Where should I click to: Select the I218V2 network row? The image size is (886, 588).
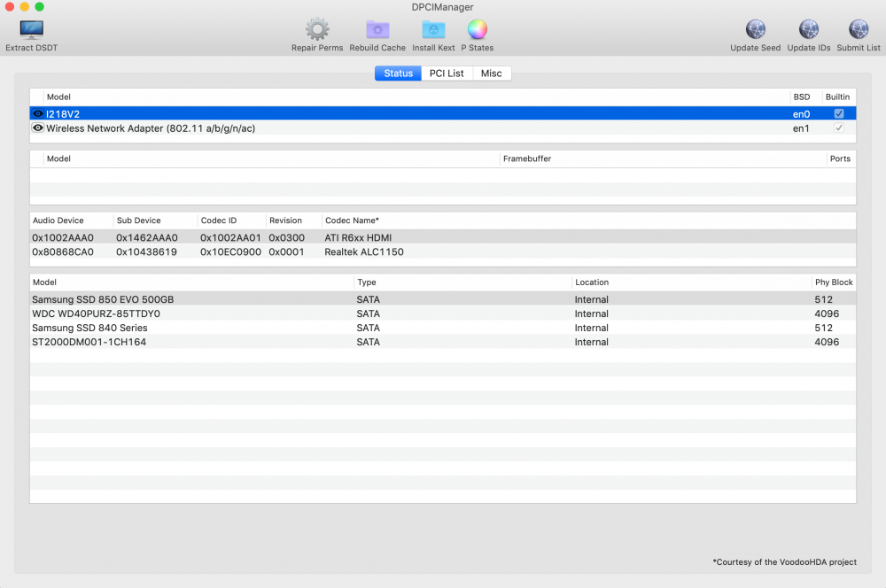pos(443,113)
